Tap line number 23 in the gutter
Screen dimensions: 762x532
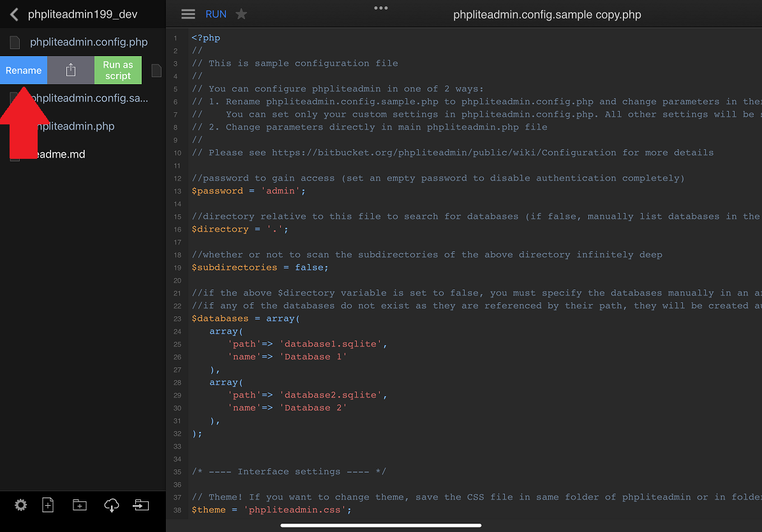click(177, 319)
